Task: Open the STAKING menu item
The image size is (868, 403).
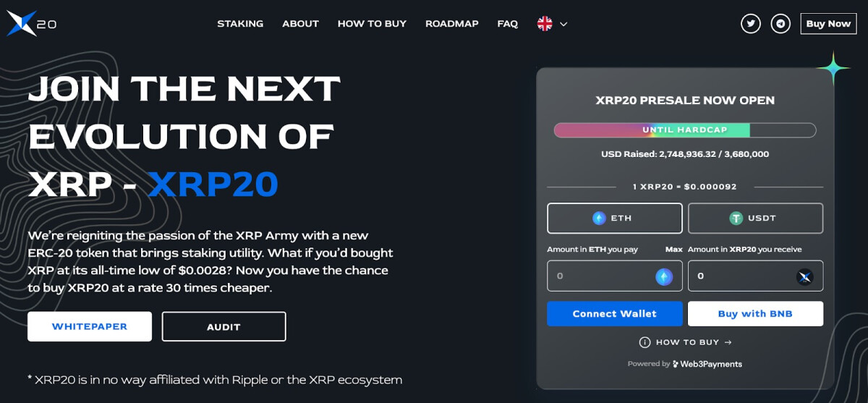Action: [x=240, y=24]
